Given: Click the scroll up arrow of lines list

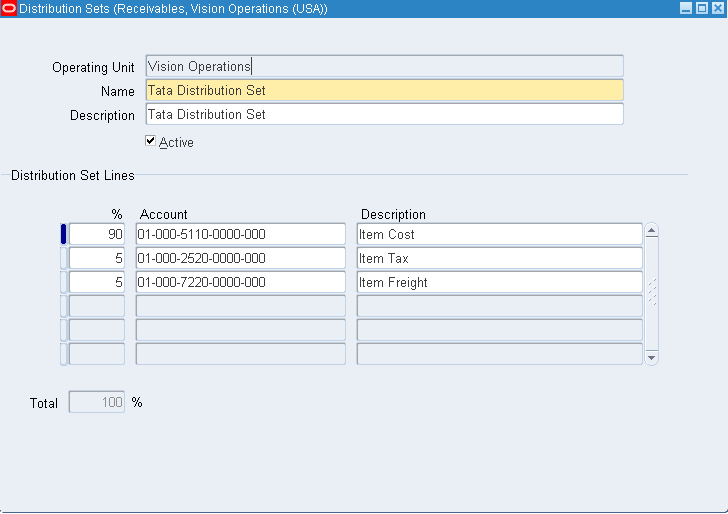Looking at the screenshot, I should (x=652, y=231).
